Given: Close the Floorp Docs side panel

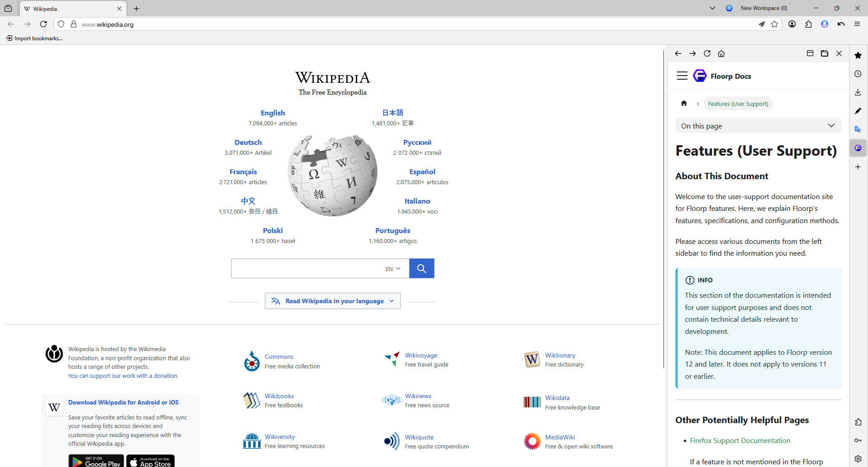Looking at the screenshot, I should point(839,53).
